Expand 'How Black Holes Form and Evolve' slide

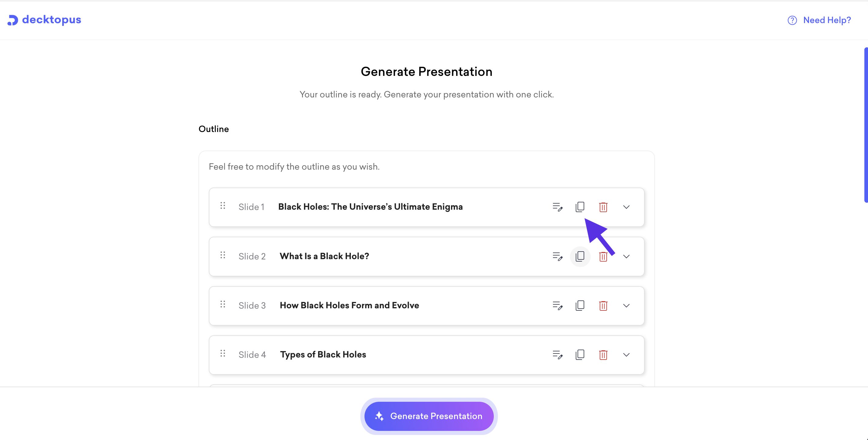tap(626, 306)
